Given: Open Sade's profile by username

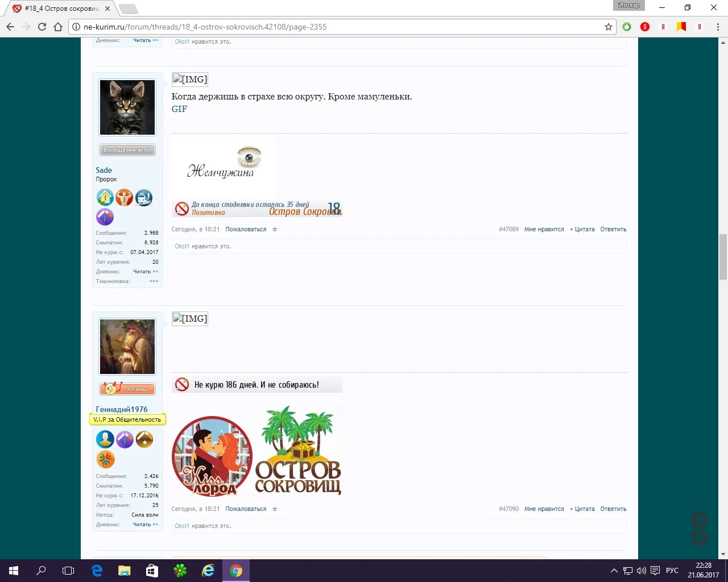Looking at the screenshot, I should (x=104, y=170).
